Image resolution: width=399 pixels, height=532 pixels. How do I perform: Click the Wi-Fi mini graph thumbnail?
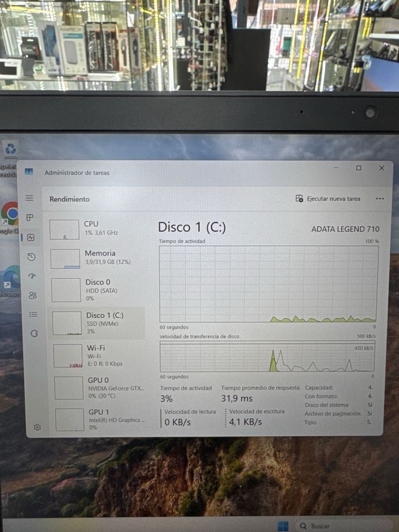click(68, 356)
